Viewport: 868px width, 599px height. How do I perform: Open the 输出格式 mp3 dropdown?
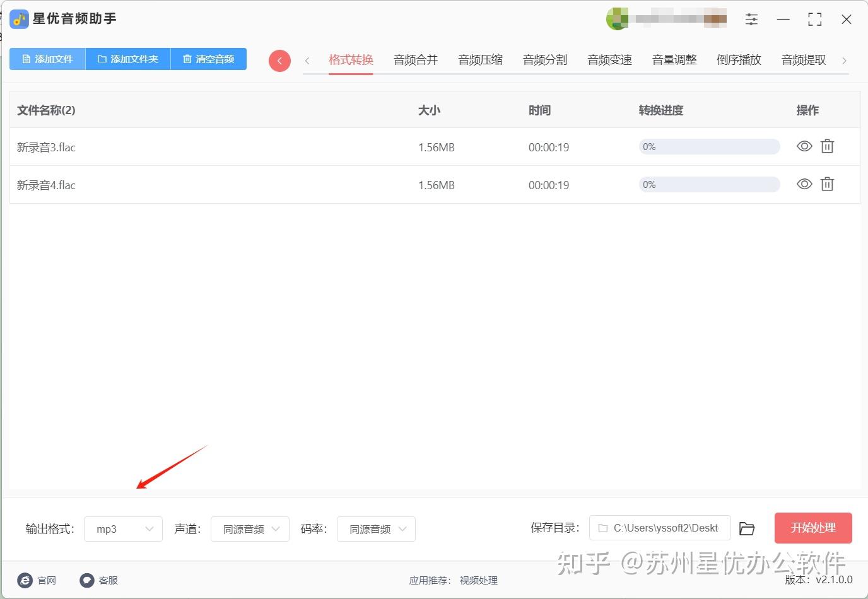pyautogui.click(x=123, y=529)
